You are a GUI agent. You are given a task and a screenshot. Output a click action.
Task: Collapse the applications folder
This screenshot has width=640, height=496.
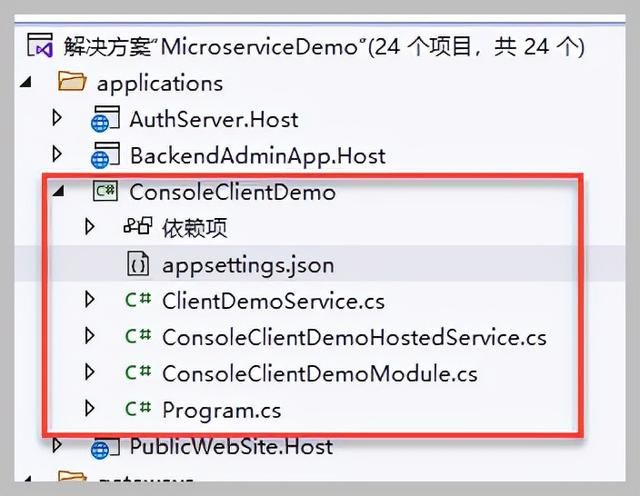click(24, 83)
